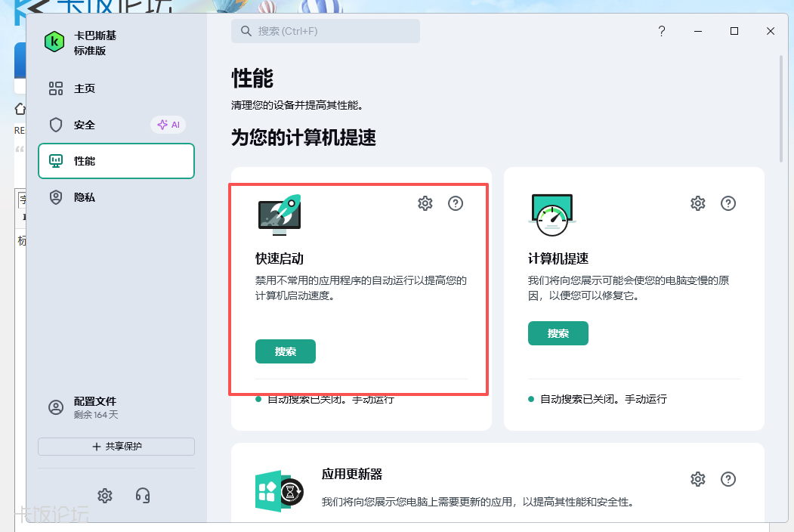794x532 pixels.
Task: Open 计算机提速 settings gear
Action: click(698, 203)
